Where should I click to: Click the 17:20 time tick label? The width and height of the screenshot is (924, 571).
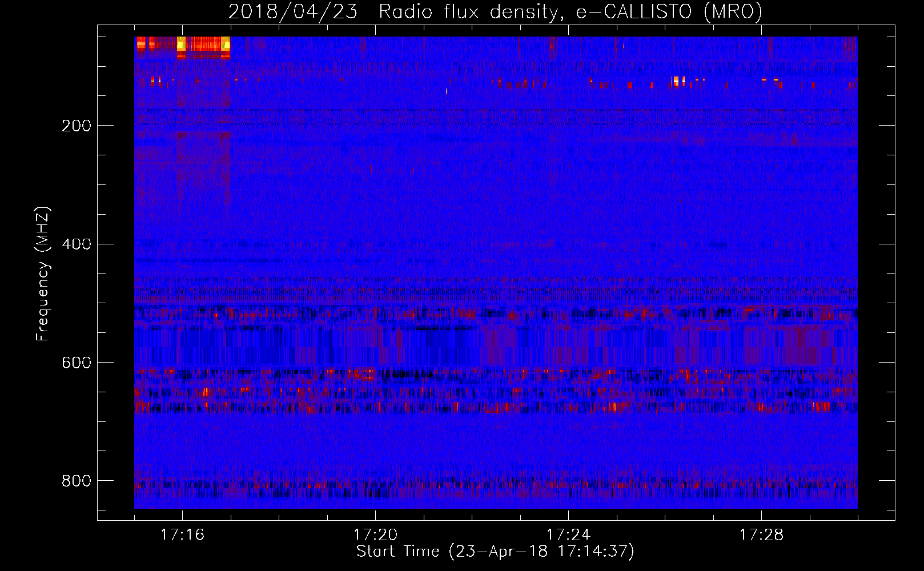375,534
